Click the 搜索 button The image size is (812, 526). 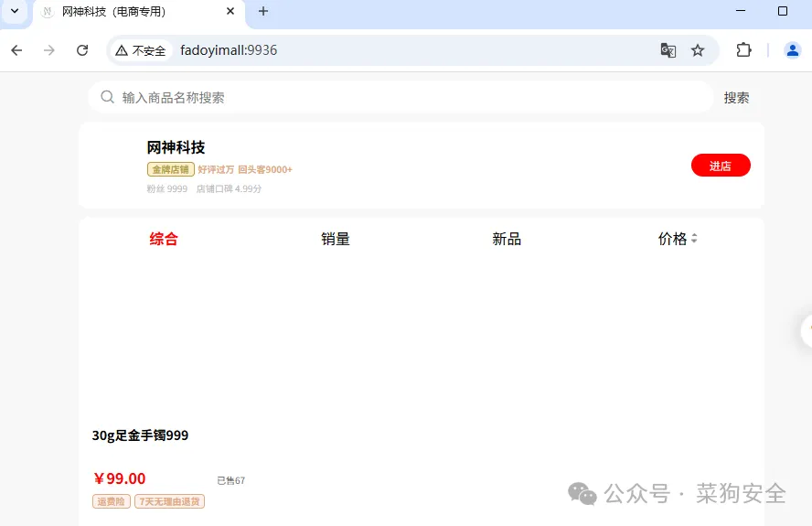click(x=736, y=98)
